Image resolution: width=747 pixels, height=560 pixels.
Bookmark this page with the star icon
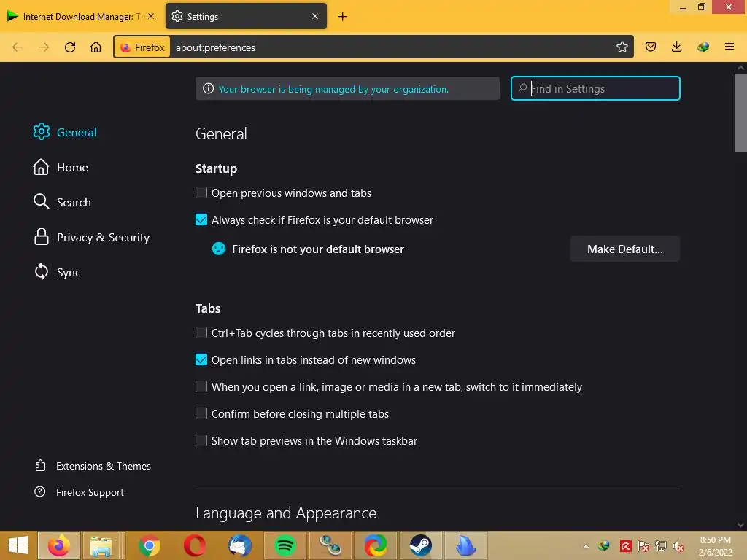click(622, 47)
